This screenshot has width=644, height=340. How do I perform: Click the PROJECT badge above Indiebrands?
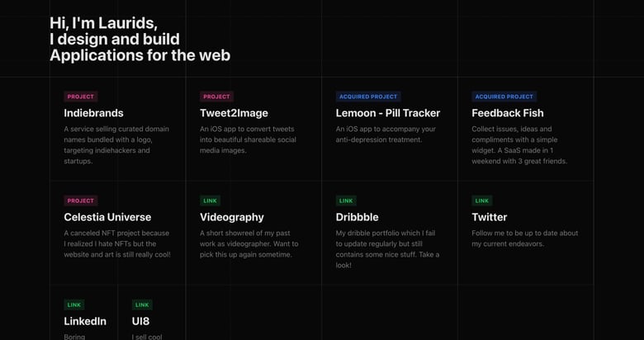pos(81,97)
